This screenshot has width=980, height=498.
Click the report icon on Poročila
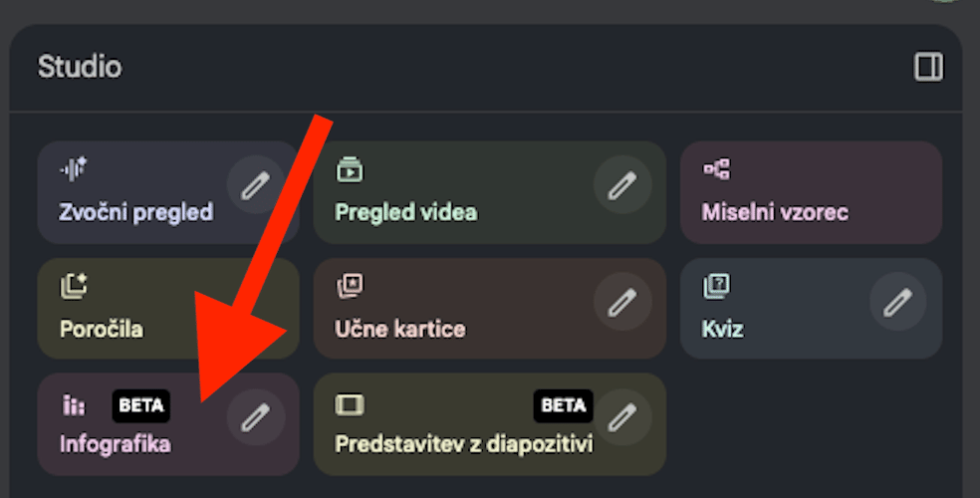74,287
